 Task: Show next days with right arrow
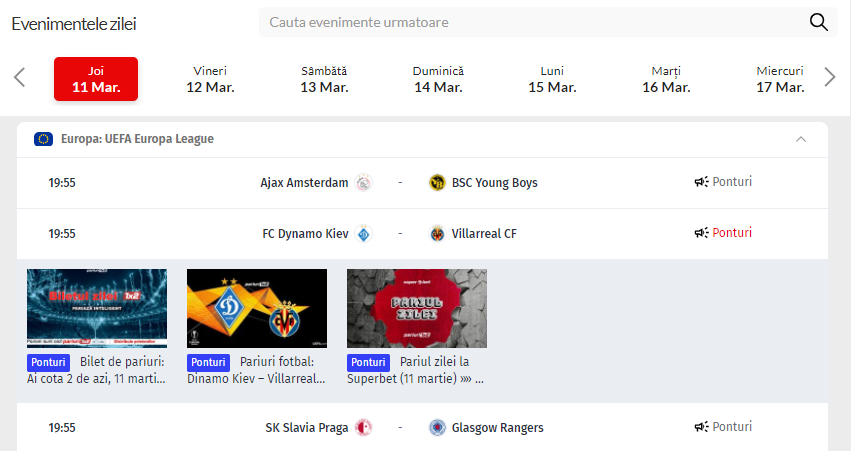[829, 78]
